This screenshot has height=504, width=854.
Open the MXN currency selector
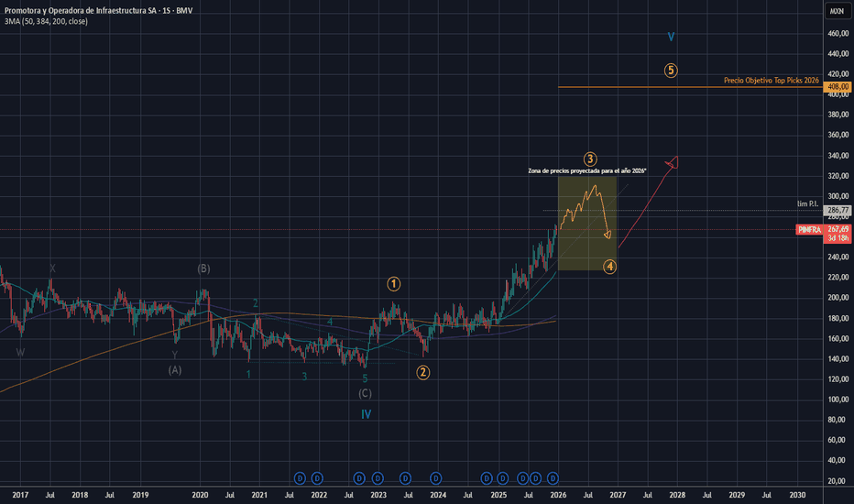point(838,11)
